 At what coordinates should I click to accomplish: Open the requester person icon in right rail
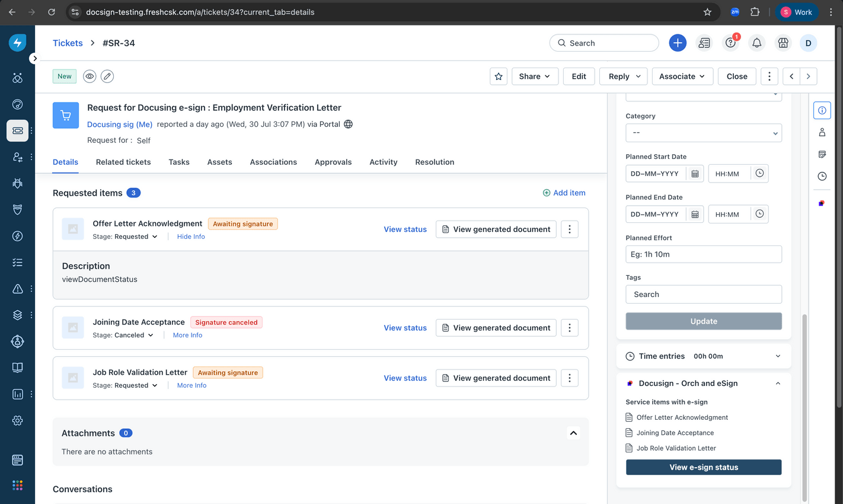pyautogui.click(x=822, y=132)
